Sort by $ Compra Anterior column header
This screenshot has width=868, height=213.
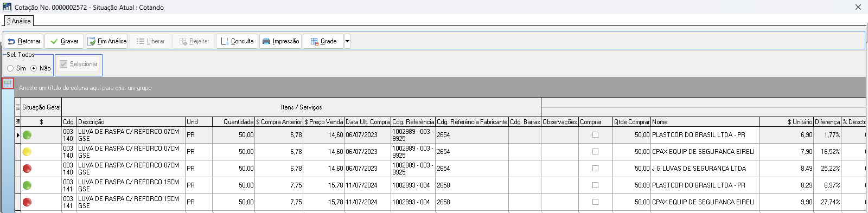[x=279, y=122]
